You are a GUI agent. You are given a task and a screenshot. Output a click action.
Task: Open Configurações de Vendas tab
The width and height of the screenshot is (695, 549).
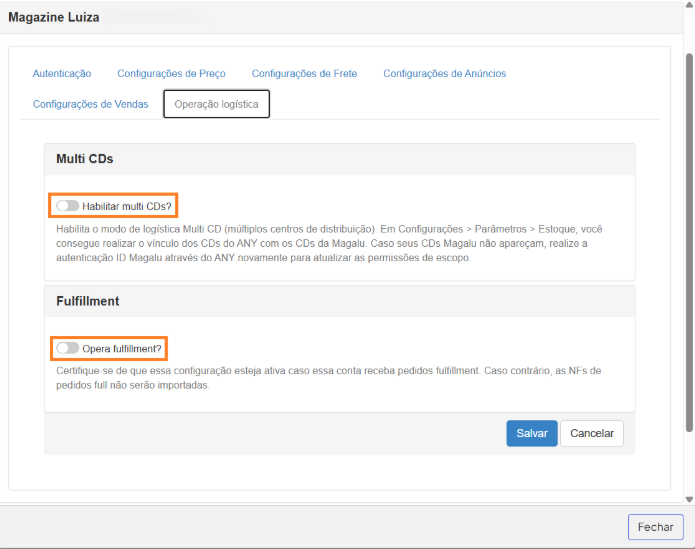coord(90,104)
